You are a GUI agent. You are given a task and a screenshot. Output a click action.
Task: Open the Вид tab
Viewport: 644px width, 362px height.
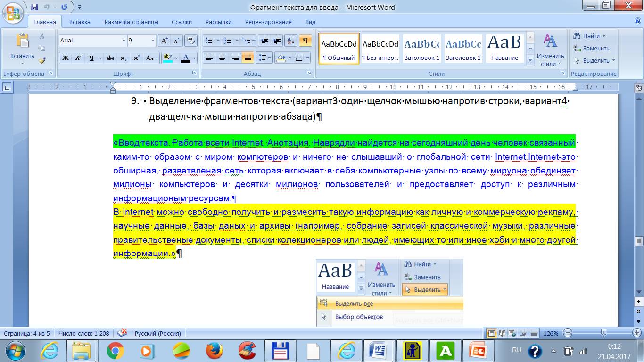point(310,22)
